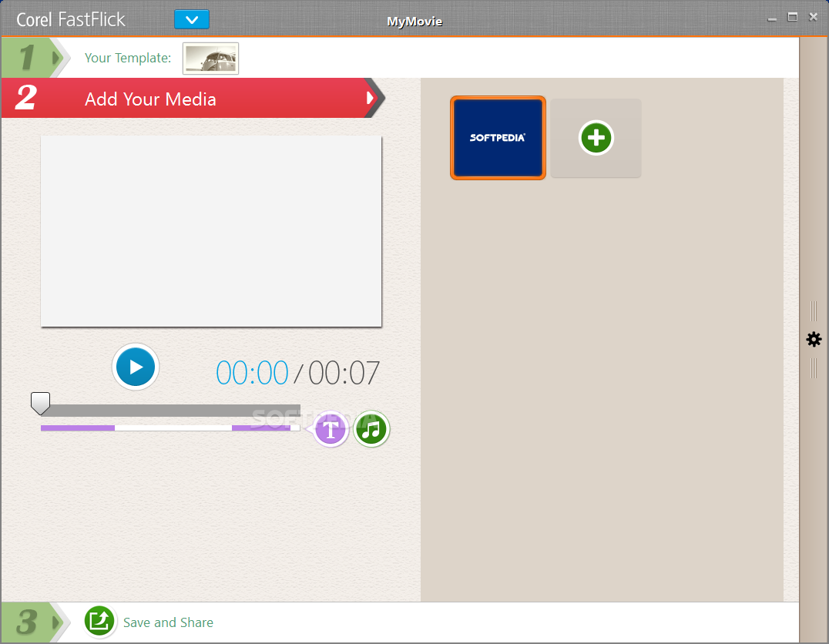Click the arrow on Add Your Media banner
Image resolution: width=829 pixels, height=644 pixels.
pyautogui.click(x=371, y=98)
